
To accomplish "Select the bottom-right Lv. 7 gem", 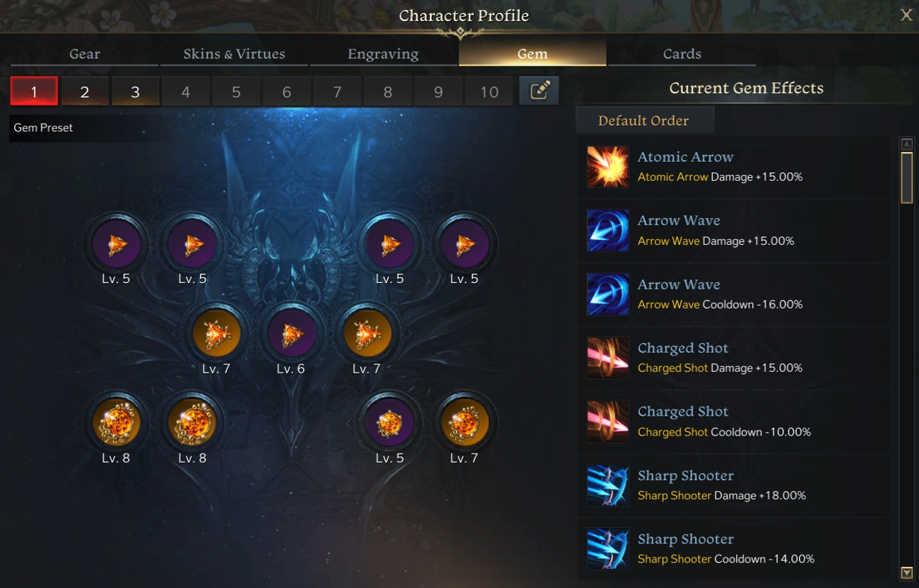I will pos(465,424).
